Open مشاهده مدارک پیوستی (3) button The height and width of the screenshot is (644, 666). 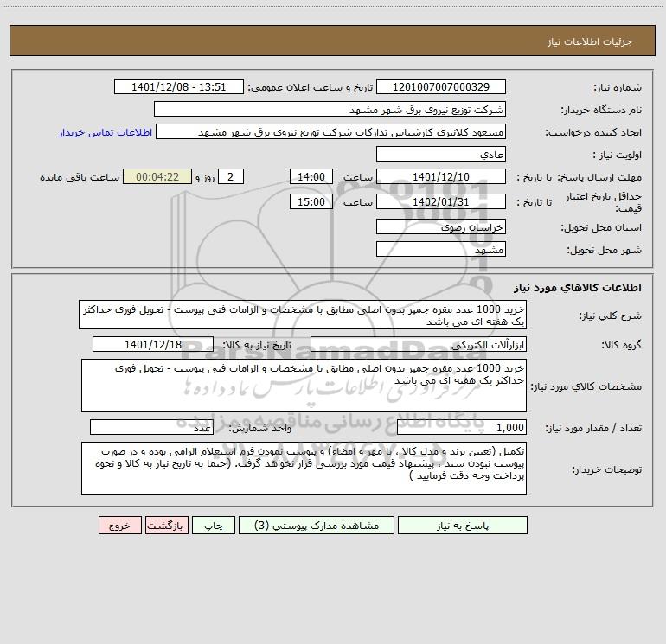(317, 526)
